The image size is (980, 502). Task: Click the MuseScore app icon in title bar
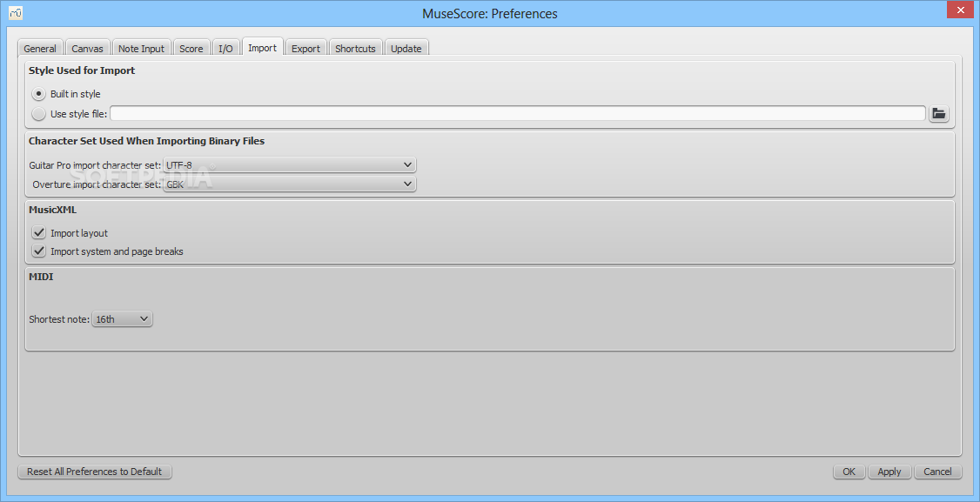coord(16,12)
